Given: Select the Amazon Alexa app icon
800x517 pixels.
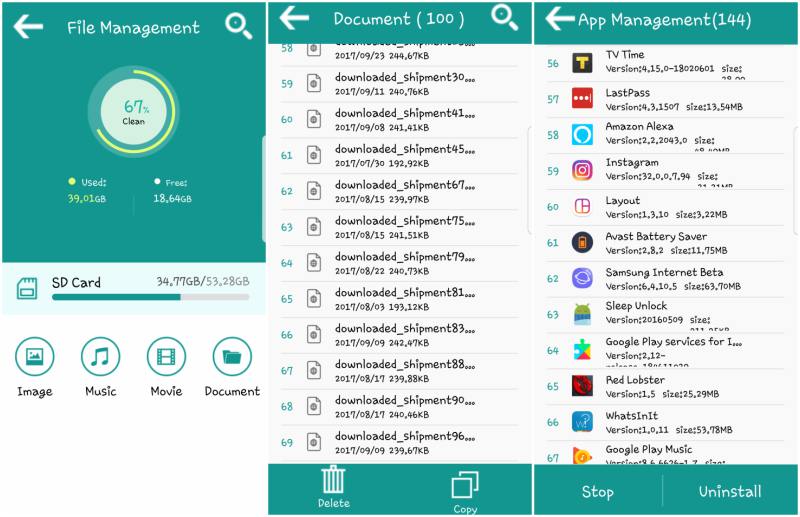Looking at the screenshot, I should coord(582,135).
